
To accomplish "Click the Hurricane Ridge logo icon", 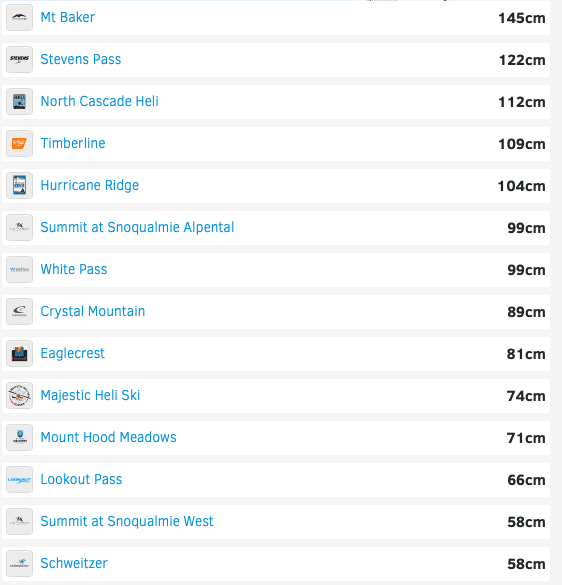I will [x=19, y=185].
